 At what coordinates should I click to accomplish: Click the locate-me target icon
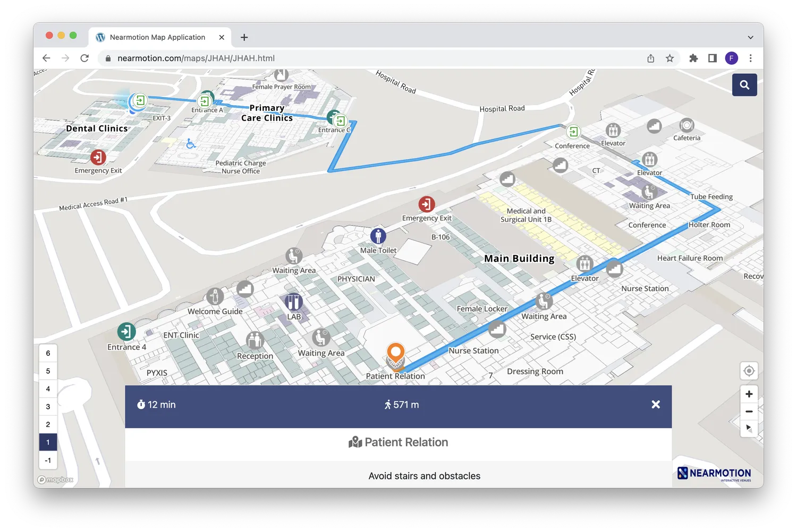(749, 371)
